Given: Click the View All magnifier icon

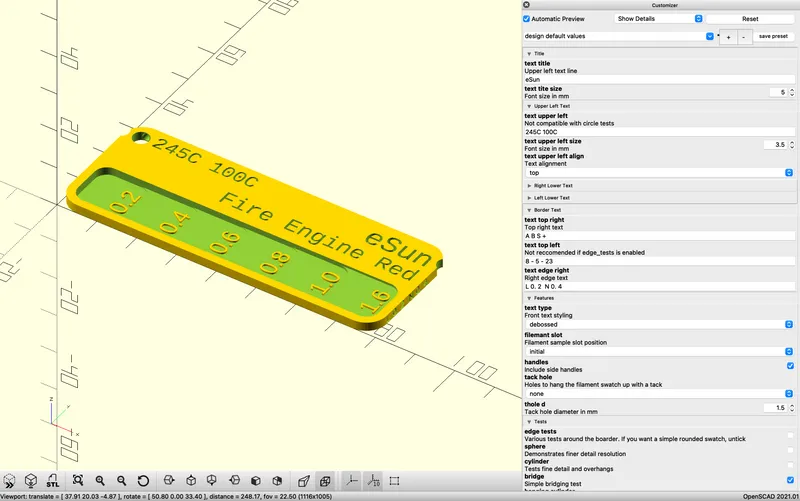Looking at the screenshot, I should pyautogui.click(x=78, y=481).
